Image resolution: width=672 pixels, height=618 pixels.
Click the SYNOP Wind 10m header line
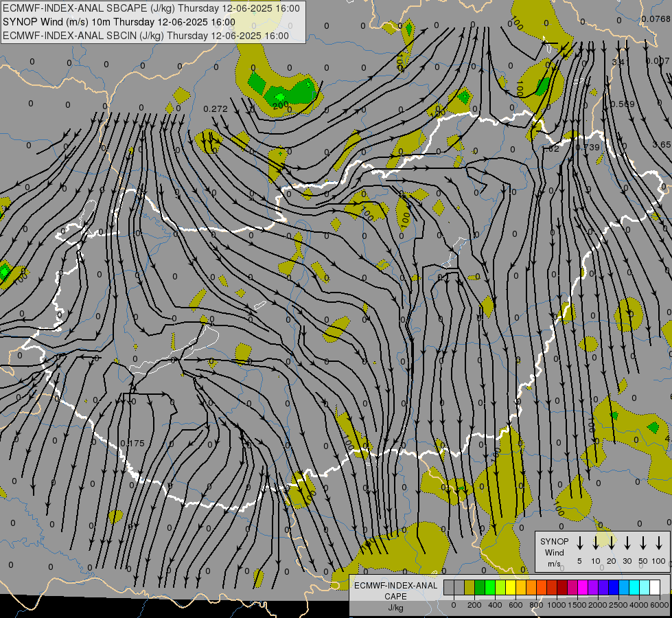[119, 22]
